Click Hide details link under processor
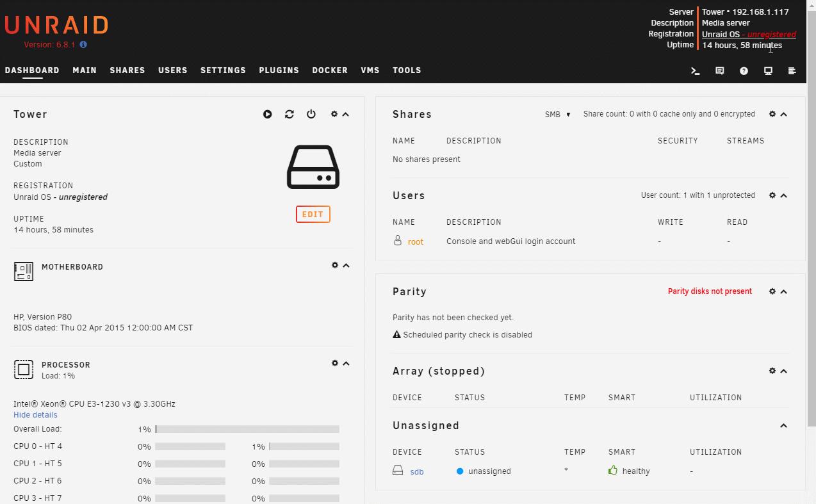Image resolution: width=816 pixels, height=504 pixels. tap(35, 415)
